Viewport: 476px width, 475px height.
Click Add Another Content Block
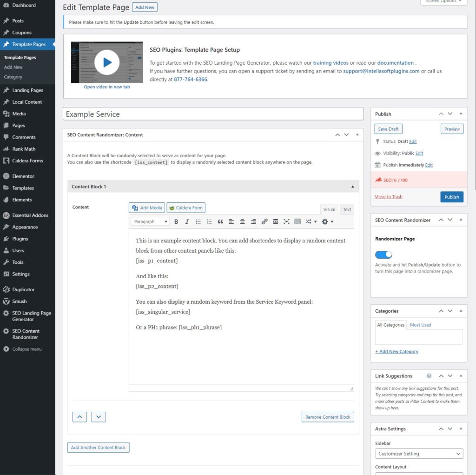click(98, 448)
